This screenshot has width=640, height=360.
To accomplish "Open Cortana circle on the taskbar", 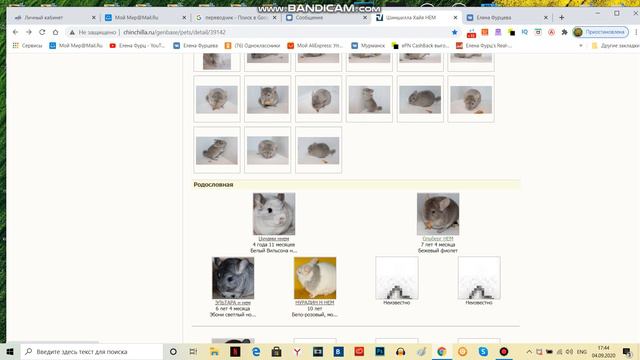I will 173,351.
